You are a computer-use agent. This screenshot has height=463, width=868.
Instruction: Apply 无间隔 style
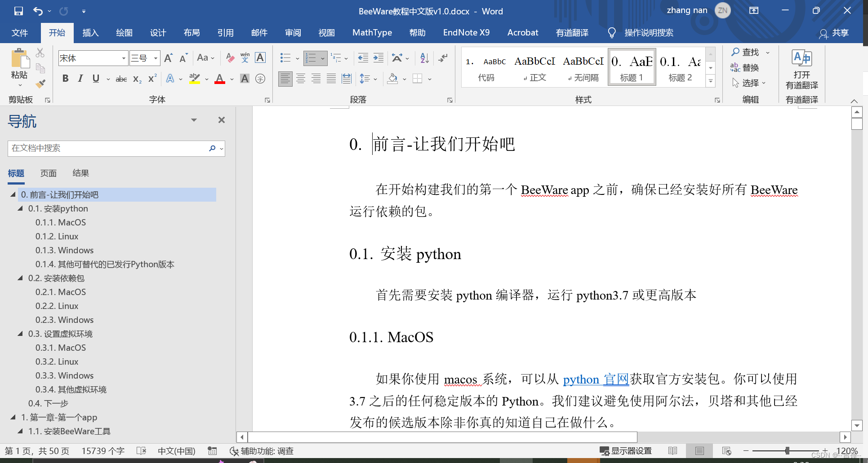pyautogui.click(x=583, y=67)
